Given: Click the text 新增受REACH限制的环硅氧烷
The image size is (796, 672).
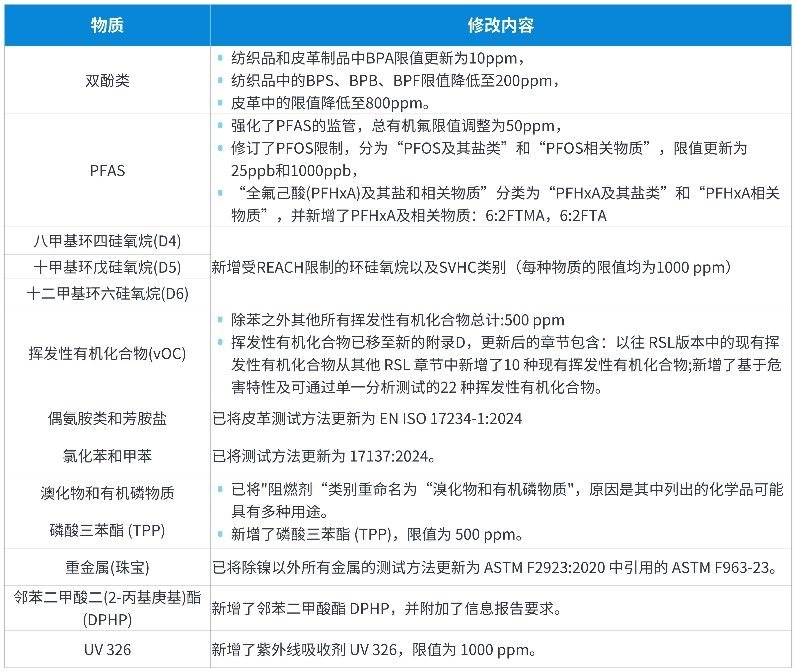Looking at the screenshot, I should [x=310, y=267].
